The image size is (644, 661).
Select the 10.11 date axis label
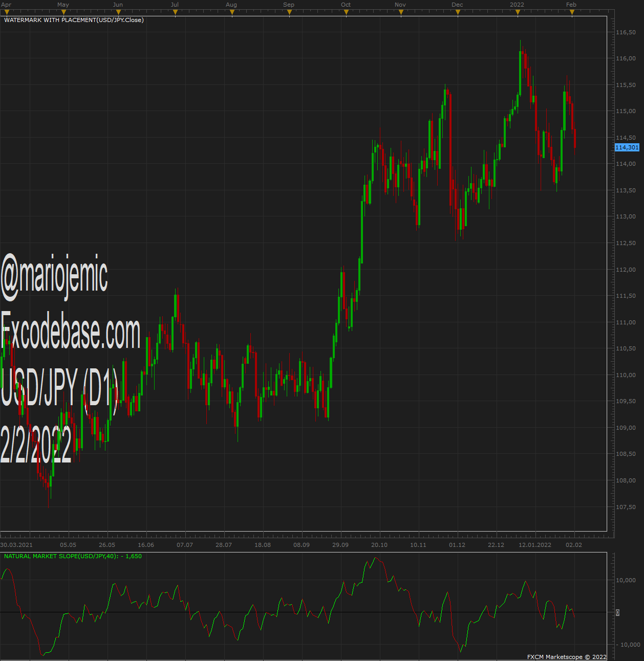[x=418, y=545]
